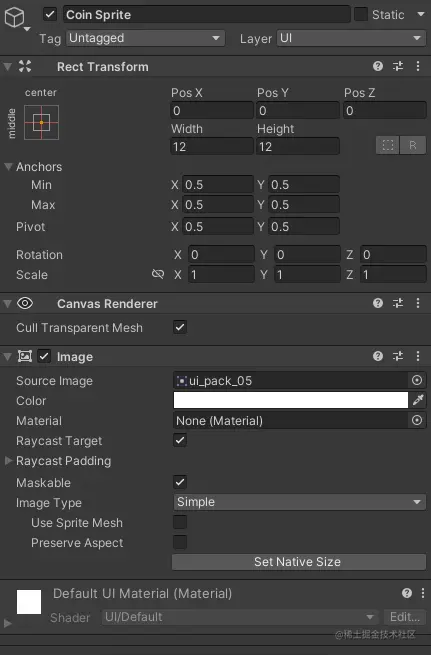
Task: Click the material Edit... button
Action: [404, 617]
